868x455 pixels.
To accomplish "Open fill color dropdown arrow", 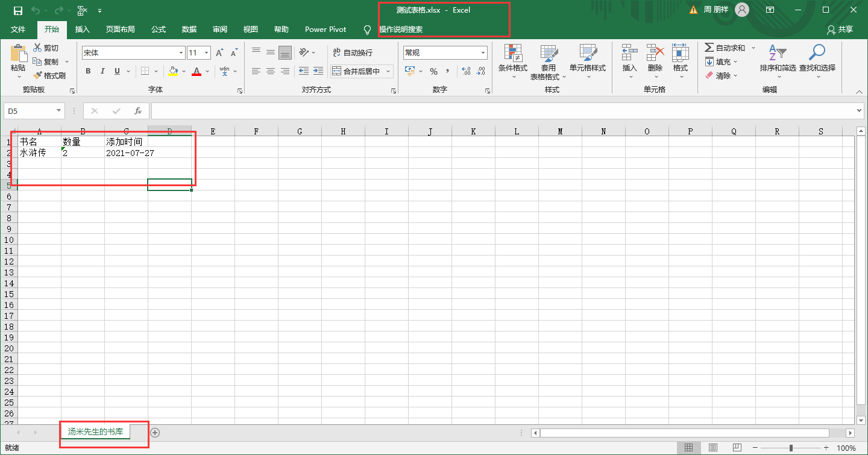I will (x=184, y=71).
